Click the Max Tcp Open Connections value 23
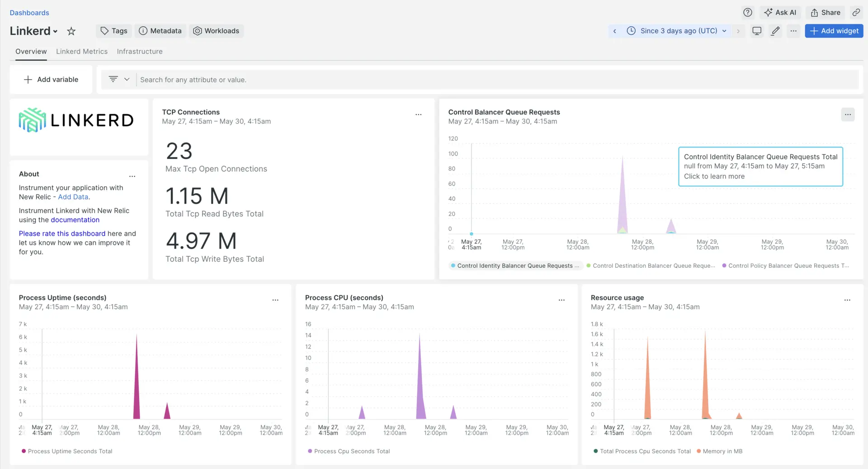Screen dimensions: 868x469 179,151
